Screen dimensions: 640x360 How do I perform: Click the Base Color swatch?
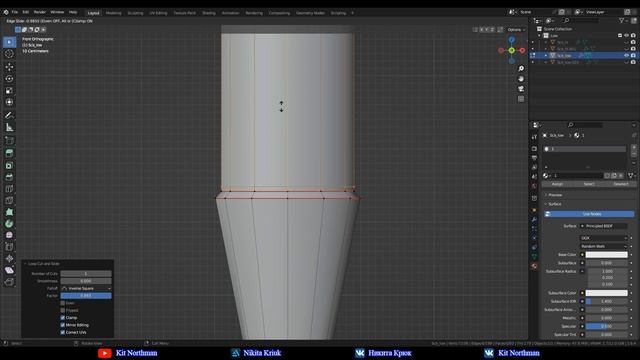(607, 255)
